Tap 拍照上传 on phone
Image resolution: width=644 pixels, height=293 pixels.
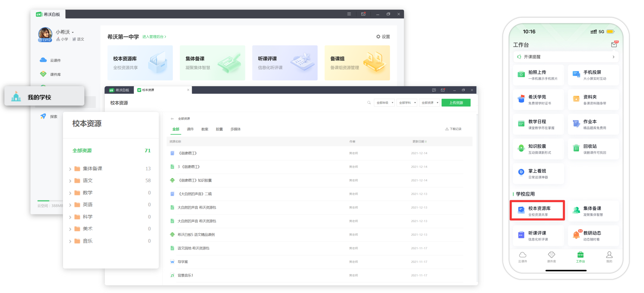point(539,75)
